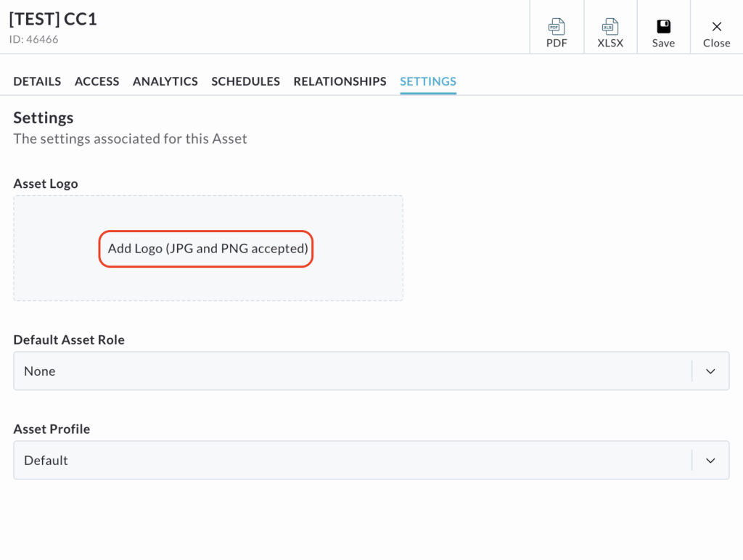Go to the ANALYTICS tab

165,81
